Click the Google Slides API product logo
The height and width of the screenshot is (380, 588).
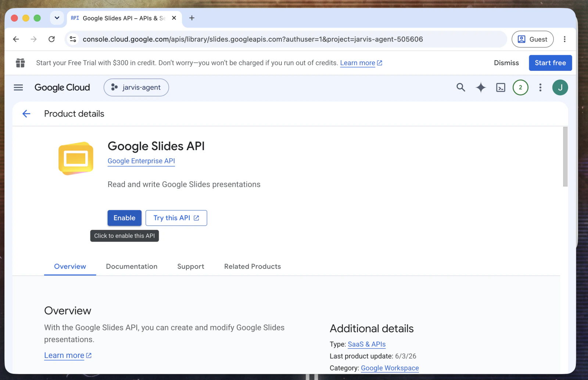coord(76,158)
